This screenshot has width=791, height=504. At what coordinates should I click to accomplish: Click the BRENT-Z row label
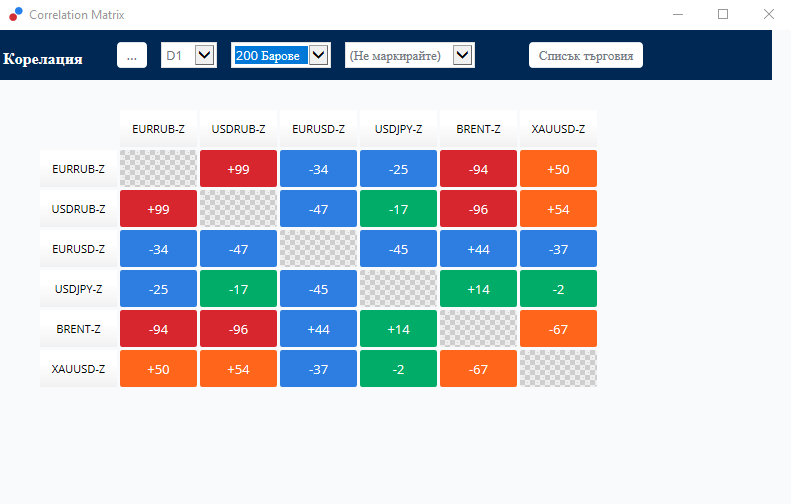[x=78, y=329]
